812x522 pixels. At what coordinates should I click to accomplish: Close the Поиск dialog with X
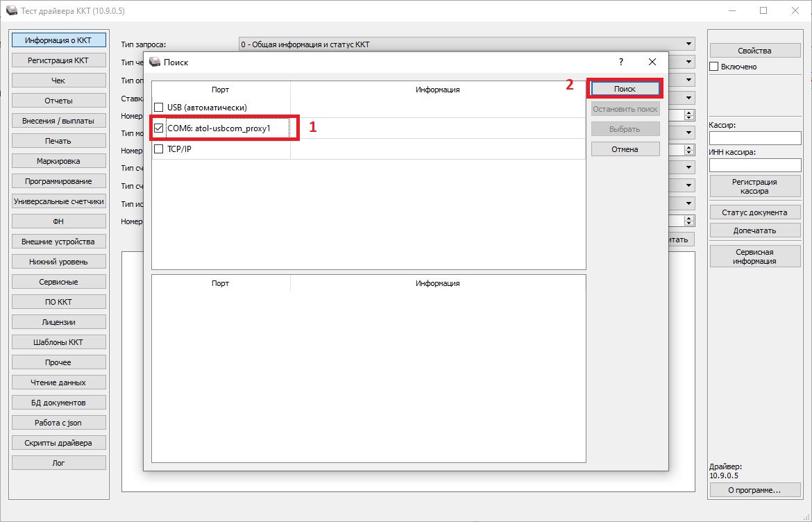(x=652, y=62)
